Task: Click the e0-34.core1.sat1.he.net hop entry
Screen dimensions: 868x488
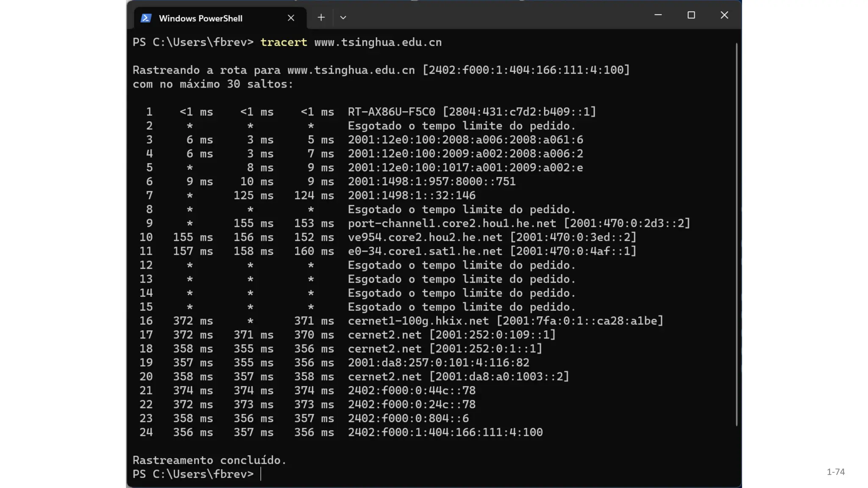Action: [425, 251]
